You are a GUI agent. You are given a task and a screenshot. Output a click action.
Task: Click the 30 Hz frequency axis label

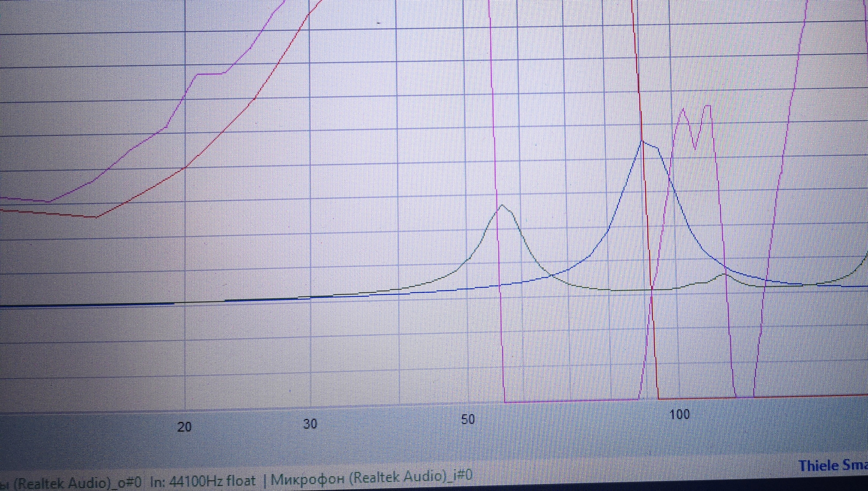(x=310, y=424)
